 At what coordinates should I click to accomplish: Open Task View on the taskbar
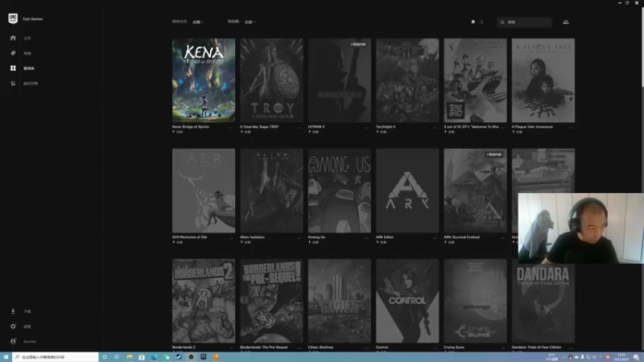(x=117, y=357)
